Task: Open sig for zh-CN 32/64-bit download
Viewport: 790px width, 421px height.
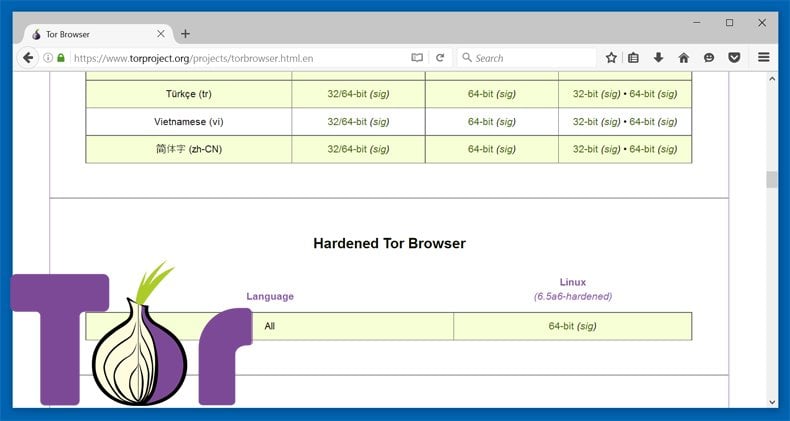Action: coord(379,150)
